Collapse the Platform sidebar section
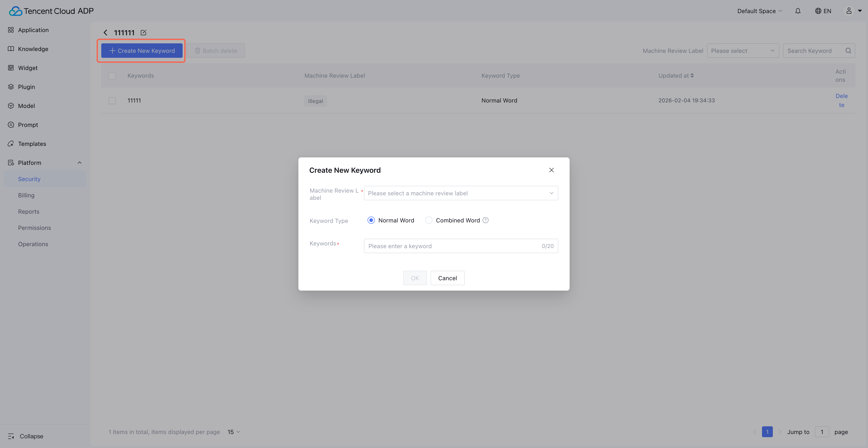This screenshot has width=868, height=448. (x=79, y=163)
